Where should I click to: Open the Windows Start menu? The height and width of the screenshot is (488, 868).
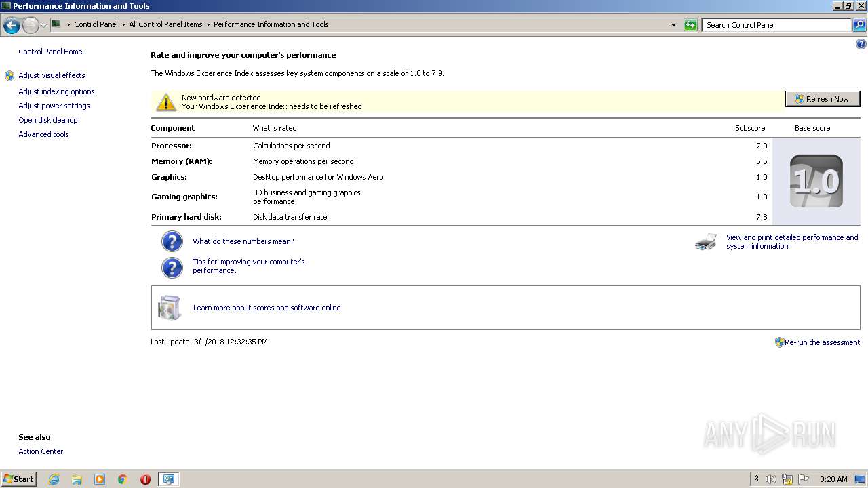point(19,479)
